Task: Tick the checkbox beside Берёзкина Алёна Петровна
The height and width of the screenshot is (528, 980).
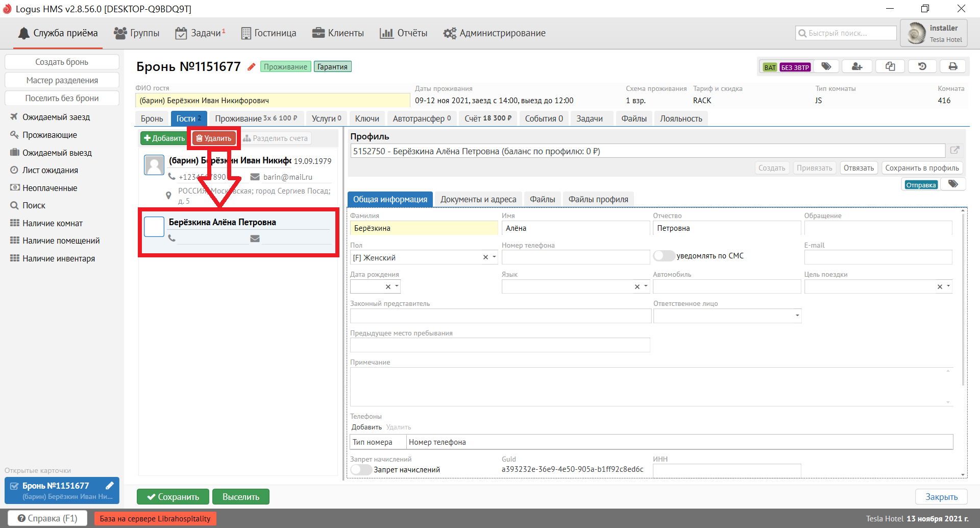Action: [x=154, y=227]
